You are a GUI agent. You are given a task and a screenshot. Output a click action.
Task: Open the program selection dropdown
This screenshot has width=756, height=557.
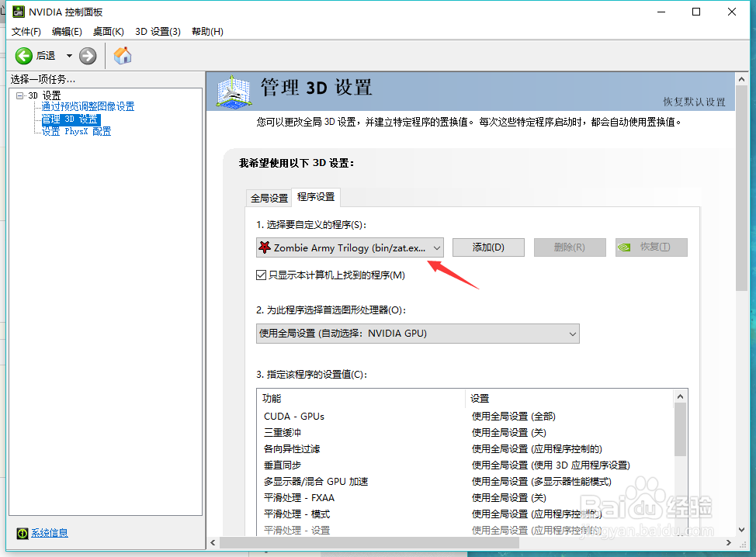click(349, 247)
